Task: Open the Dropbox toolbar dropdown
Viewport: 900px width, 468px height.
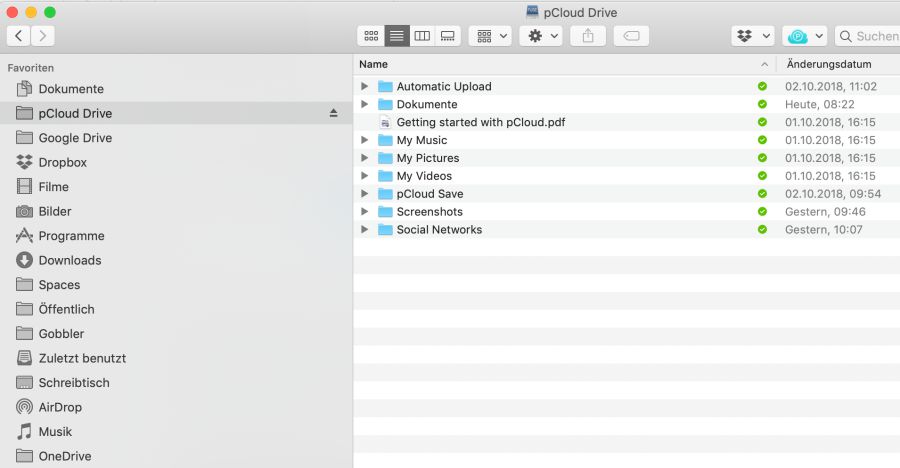Action: click(753, 36)
